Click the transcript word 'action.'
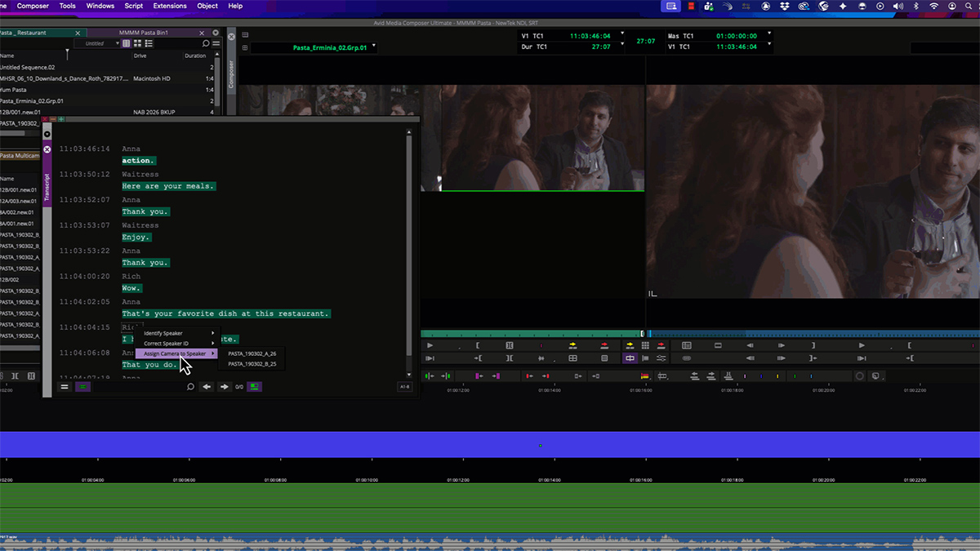Viewport: 980px width, 551px height. point(138,161)
